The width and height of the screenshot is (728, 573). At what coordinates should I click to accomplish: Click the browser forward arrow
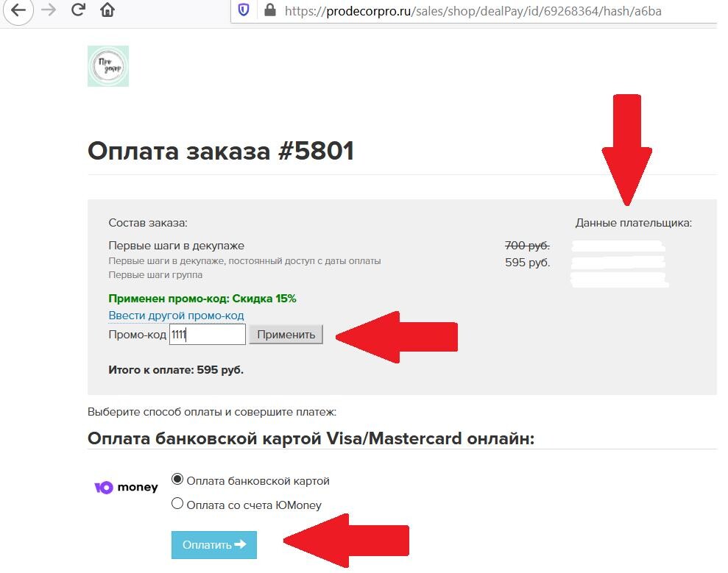[x=49, y=10]
